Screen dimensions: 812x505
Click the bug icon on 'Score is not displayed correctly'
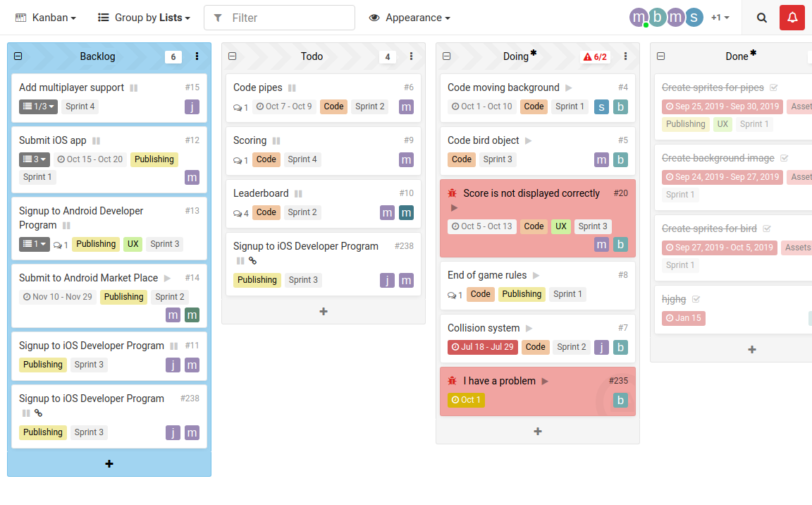453,193
